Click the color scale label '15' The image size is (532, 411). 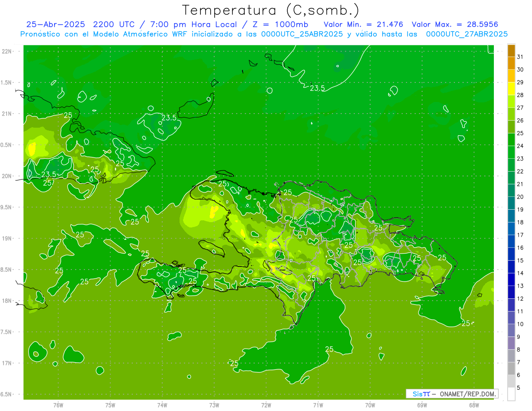pyautogui.click(x=520, y=261)
